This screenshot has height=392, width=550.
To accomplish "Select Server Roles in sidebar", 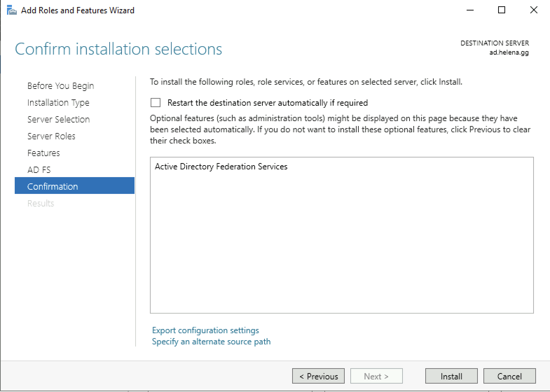I will click(51, 136).
